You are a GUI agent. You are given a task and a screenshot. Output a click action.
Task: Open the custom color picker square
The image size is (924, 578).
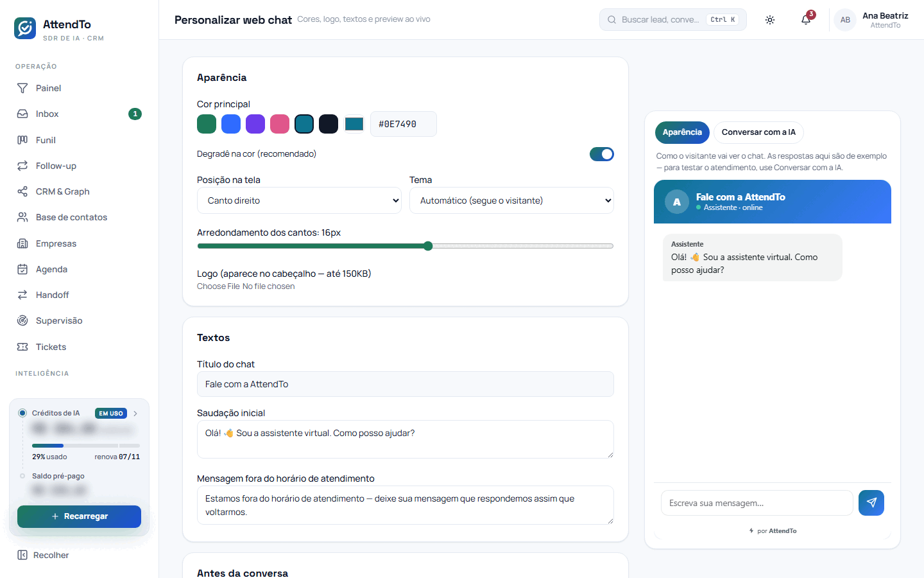pos(354,124)
